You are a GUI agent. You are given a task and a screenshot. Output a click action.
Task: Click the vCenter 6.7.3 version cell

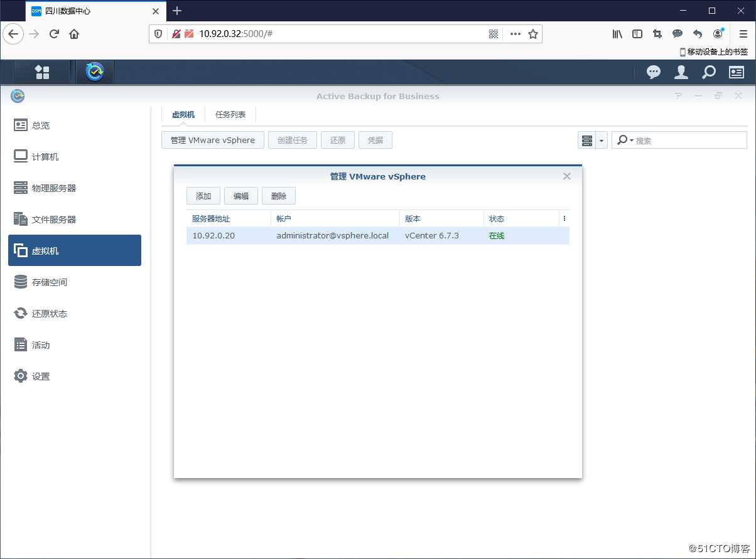(x=432, y=236)
